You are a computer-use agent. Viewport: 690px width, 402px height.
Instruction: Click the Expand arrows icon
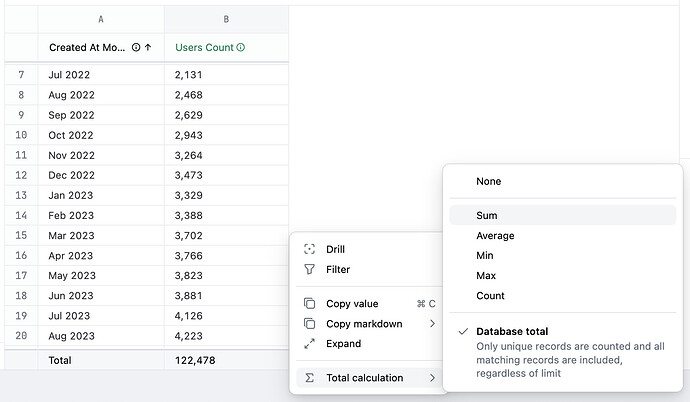(309, 344)
